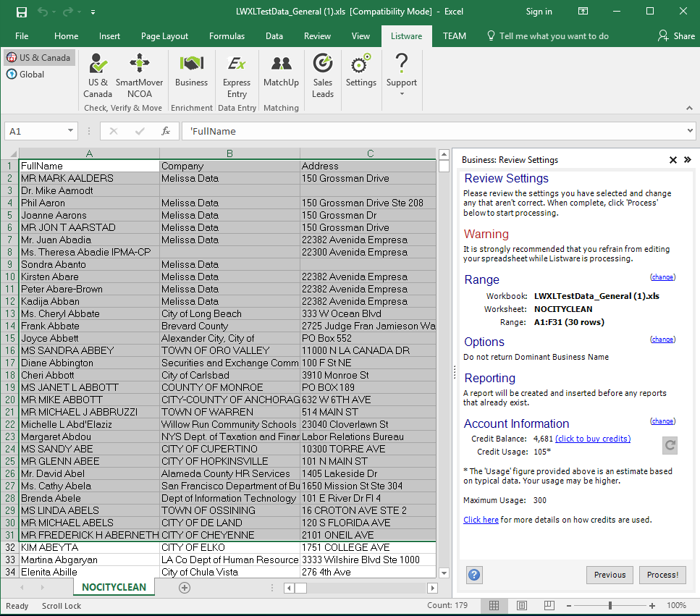700x616 pixels.
Task: Click the zoom slider in status bar
Action: point(610,605)
